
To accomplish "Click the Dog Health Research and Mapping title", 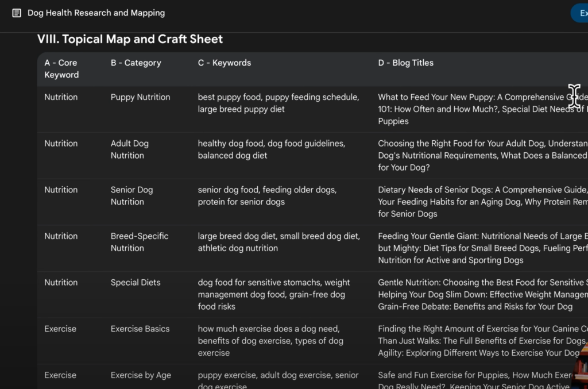I will point(96,13).
